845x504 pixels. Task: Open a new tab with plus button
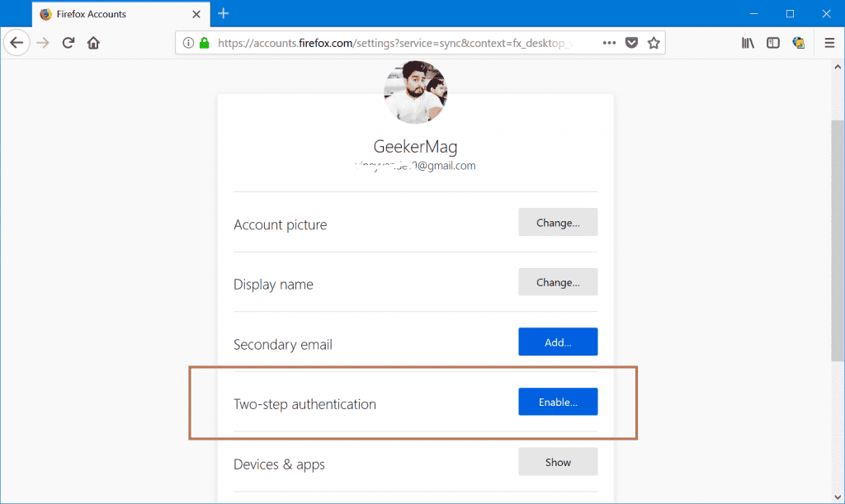pyautogui.click(x=224, y=13)
